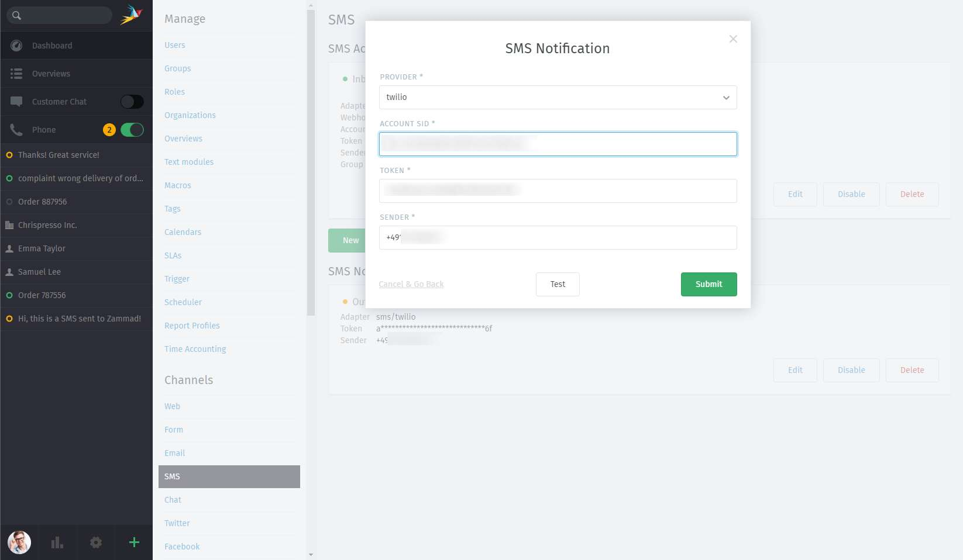Click Cancel & Go Back link

(411, 284)
